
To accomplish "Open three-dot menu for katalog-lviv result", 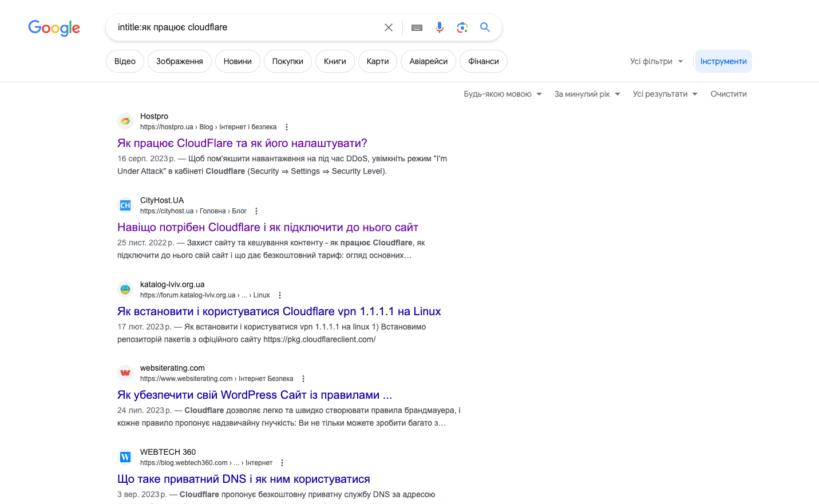I will pyautogui.click(x=280, y=295).
